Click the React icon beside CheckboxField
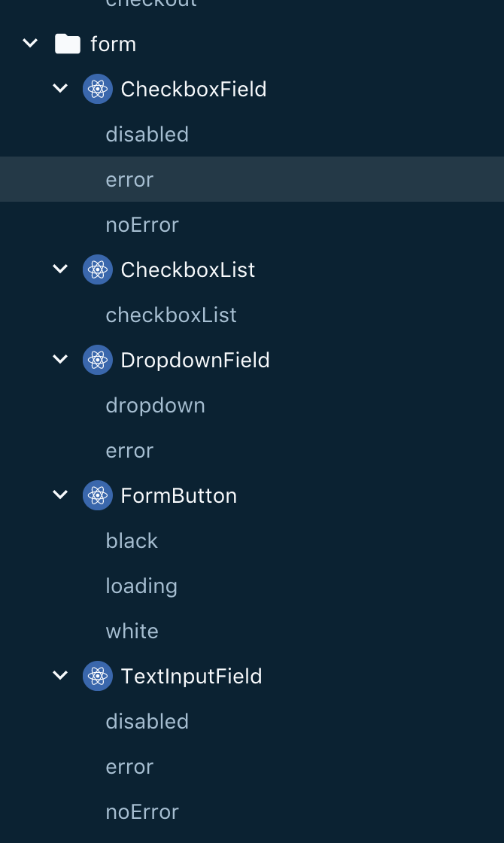This screenshot has width=504, height=843. (x=98, y=89)
